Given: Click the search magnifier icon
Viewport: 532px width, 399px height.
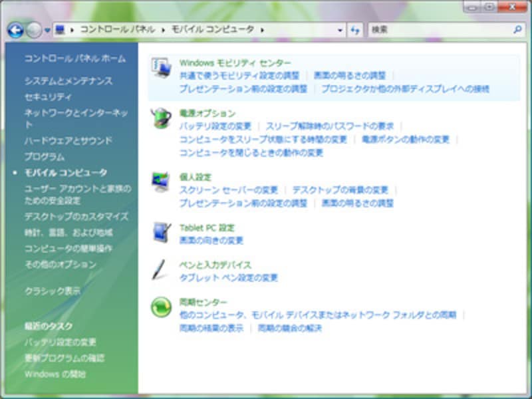Looking at the screenshot, I should [517, 30].
